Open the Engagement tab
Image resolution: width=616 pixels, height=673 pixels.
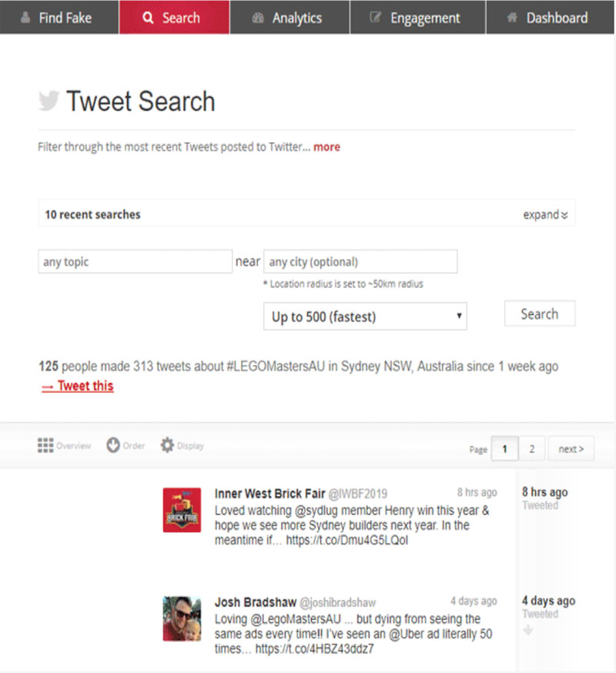417,17
